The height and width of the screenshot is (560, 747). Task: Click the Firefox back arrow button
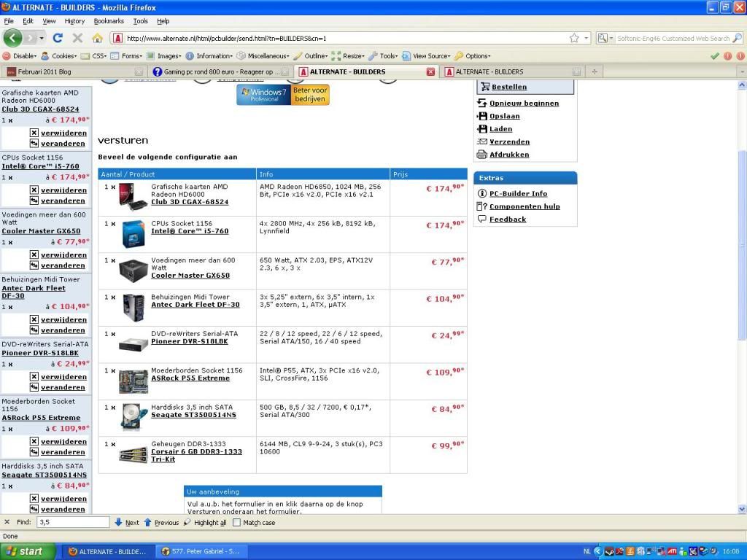click(12, 38)
